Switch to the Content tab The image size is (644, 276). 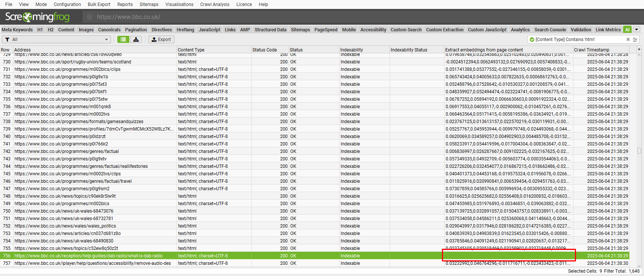coord(66,29)
